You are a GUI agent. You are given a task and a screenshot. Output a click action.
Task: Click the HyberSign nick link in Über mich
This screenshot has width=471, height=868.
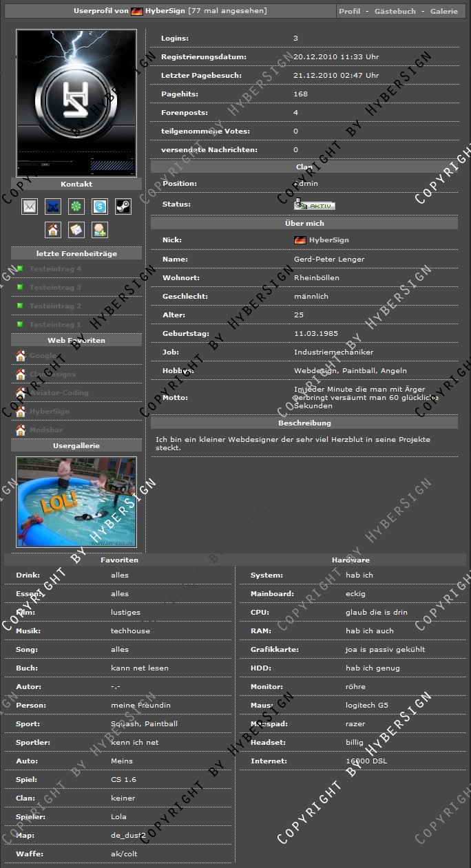click(x=329, y=240)
